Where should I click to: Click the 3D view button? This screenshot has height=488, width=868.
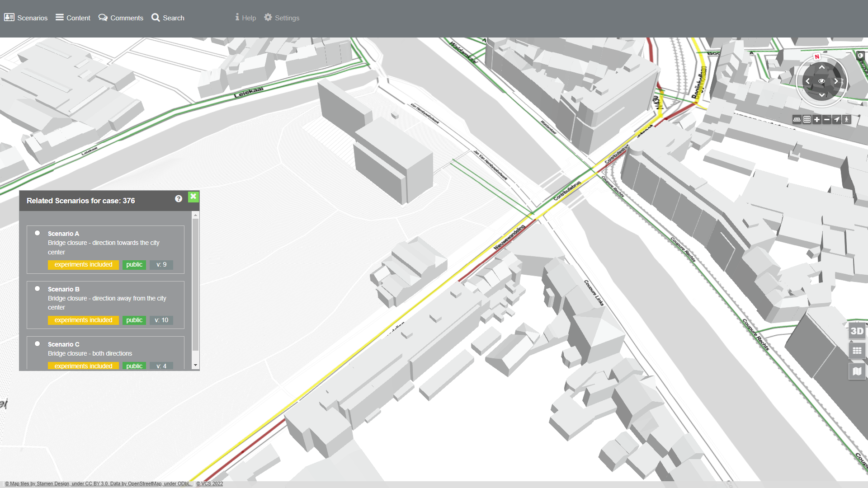[x=857, y=331]
